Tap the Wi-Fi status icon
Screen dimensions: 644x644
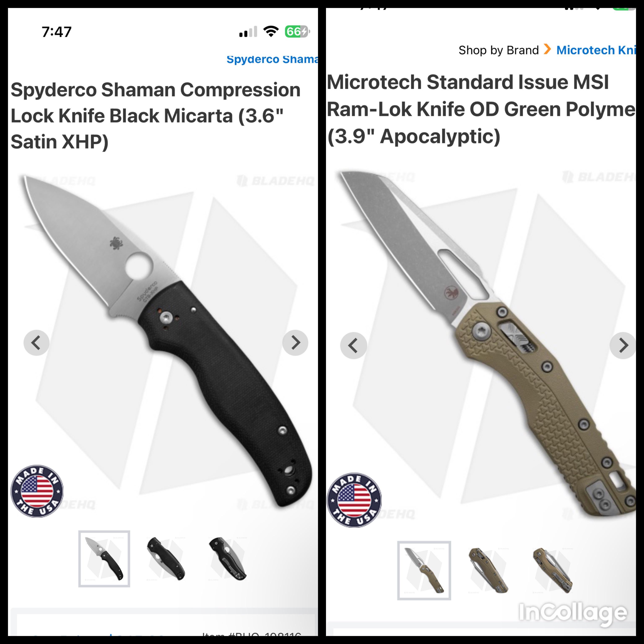[271, 32]
